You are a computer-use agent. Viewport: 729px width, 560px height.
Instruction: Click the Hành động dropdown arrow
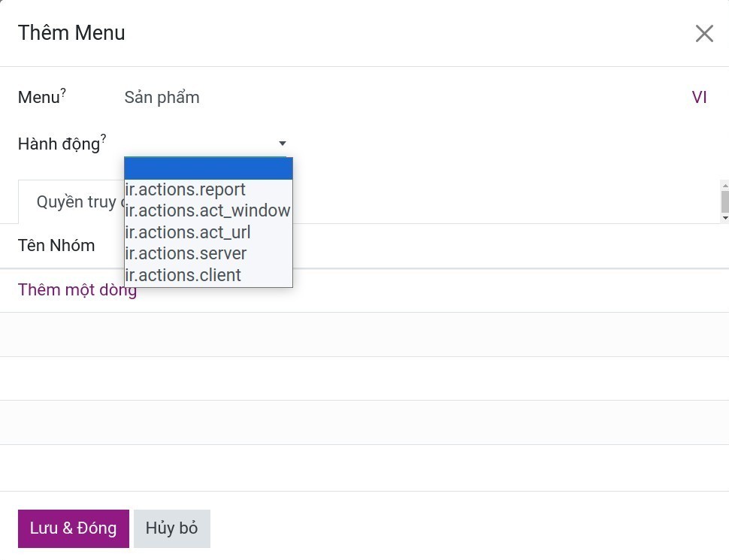click(283, 144)
